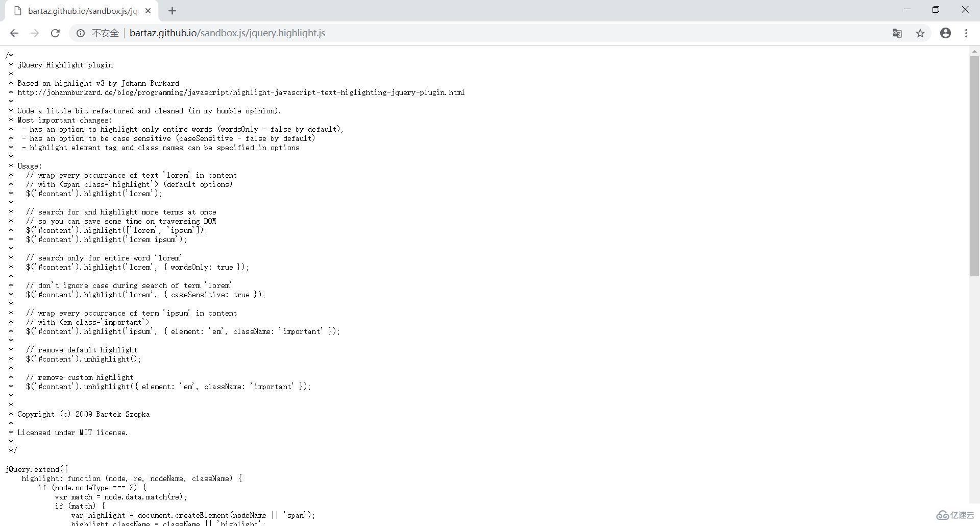Viewport: 980px width, 526px height.
Task: Click the 'jQuery Highlight plugin' title line
Action: click(x=65, y=65)
